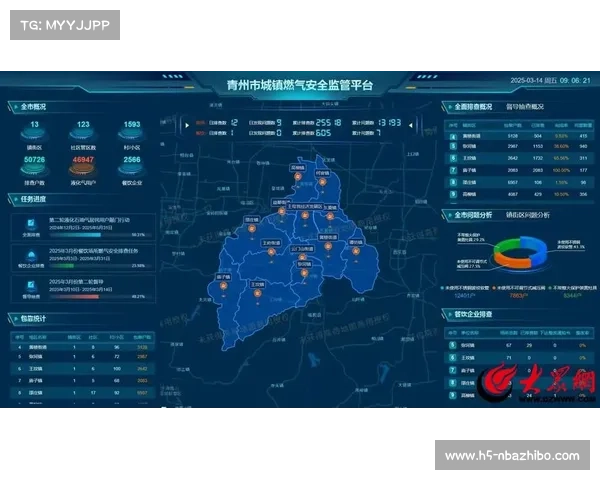The height and width of the screenshot is (480, 600).
Task: Open the 2025年3月份第二轮督导 task title
Action: (x=76, y=282)
